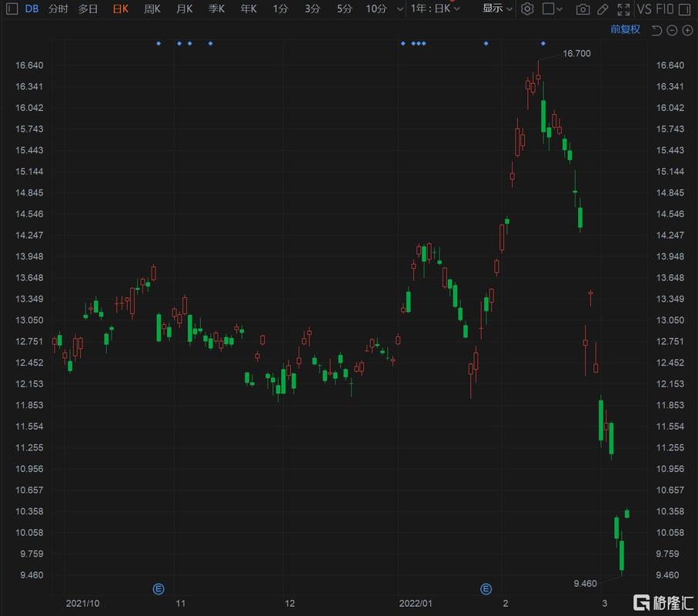698x616 pixels.
Task: Open F10 company info
Action: [664, 8]
